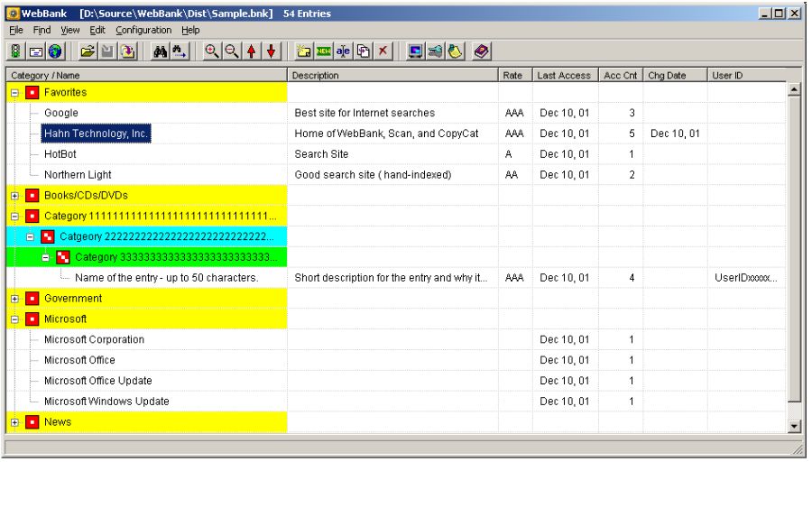Viewport: 812px width, 508px height.
Task: Click the checkered icon beside Catgeory 2222
Action: pyautogui.click(x=48, y=237)
